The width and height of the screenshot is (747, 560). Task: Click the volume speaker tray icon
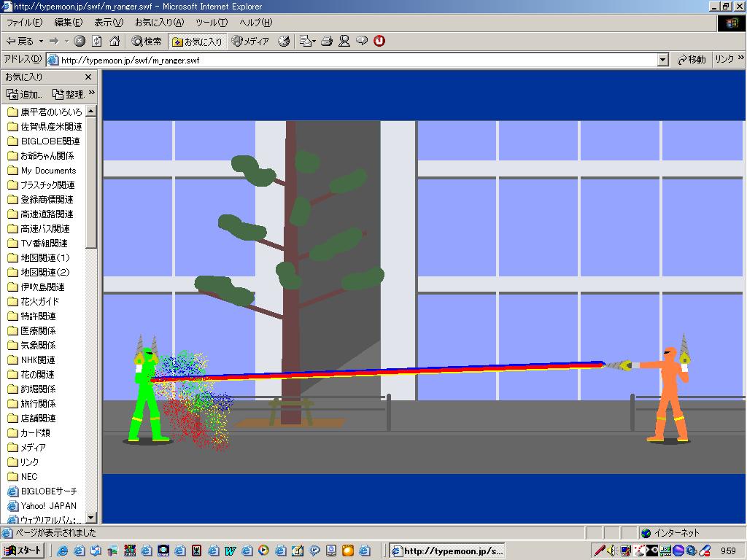pos(611,551)
